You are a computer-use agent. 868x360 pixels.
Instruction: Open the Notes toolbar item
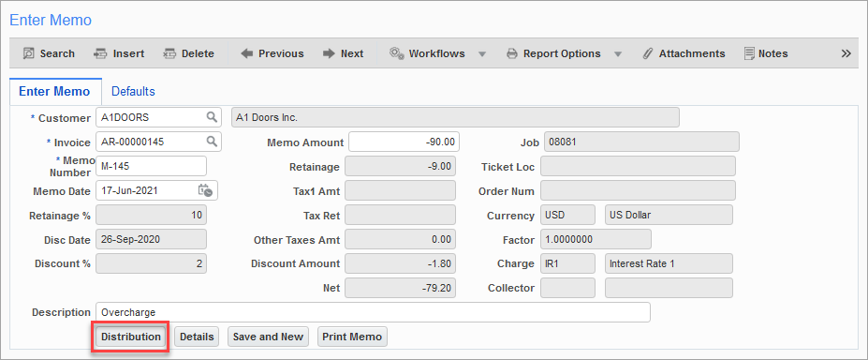point(766,53)
